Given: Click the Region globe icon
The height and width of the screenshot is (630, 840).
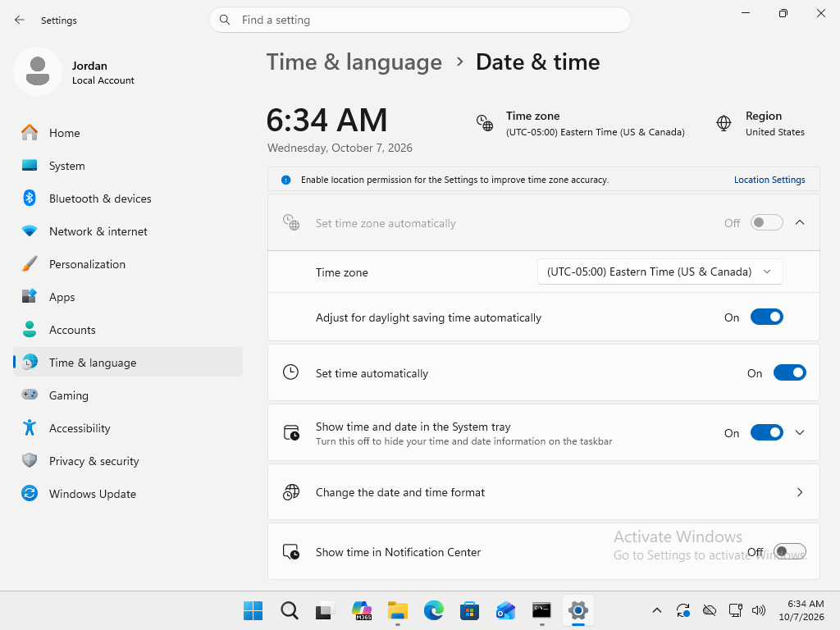Looking at the screenshot, I should [724, 123].
